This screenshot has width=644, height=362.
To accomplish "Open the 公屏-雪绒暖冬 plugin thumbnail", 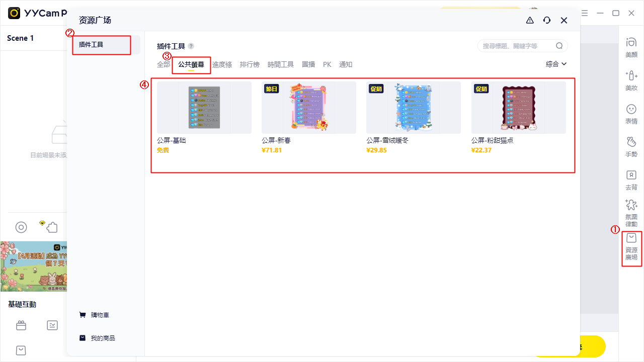I will (413, 108).
